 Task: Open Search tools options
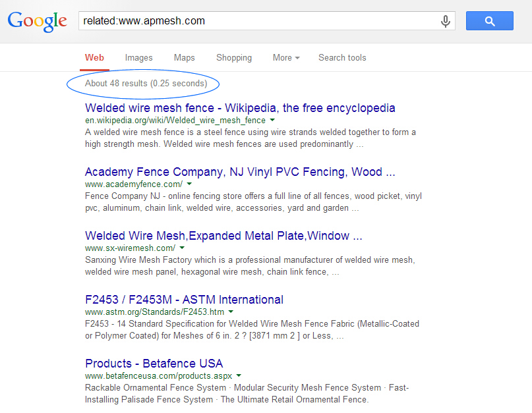[342, 58]
